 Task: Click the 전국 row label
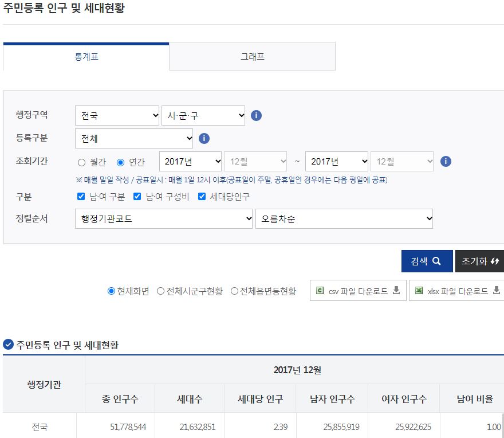tap(40, 427)
